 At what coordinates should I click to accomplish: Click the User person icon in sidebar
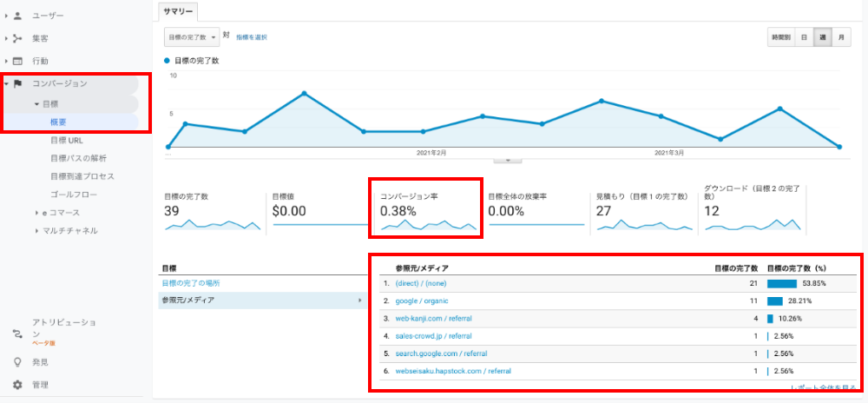[17, 16]
